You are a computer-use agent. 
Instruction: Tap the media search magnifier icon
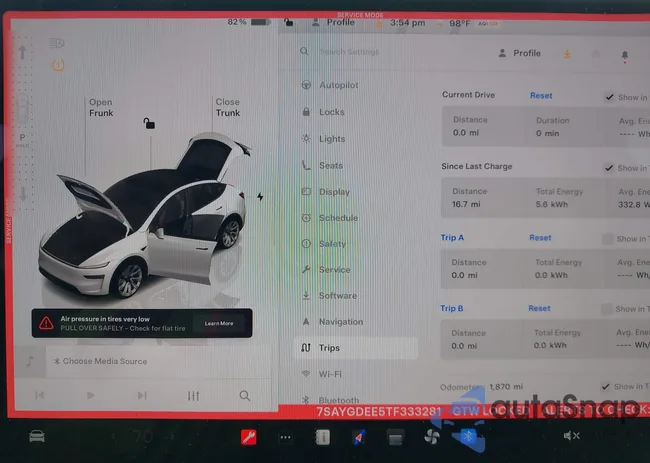tap(245, 396)
